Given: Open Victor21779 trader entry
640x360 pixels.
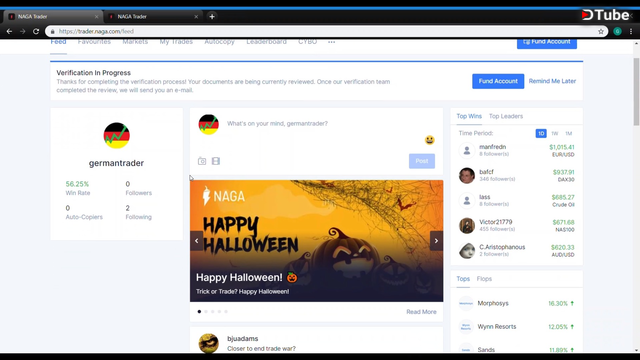Looking at the screenshot, I should 516,225.
